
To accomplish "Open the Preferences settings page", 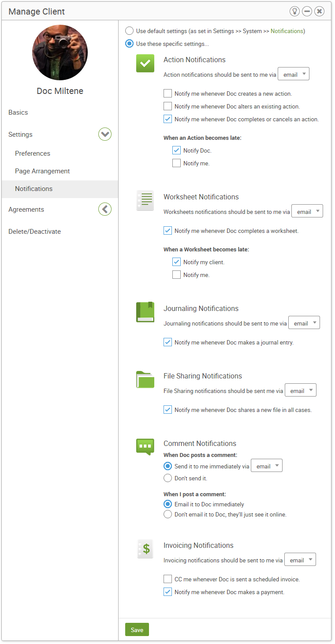I will tap(33, 154).
